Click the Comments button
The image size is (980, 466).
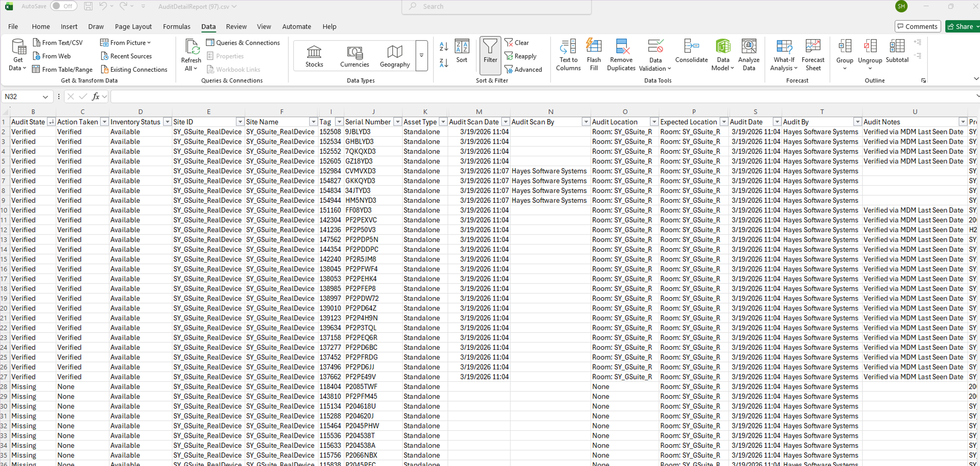918,27
